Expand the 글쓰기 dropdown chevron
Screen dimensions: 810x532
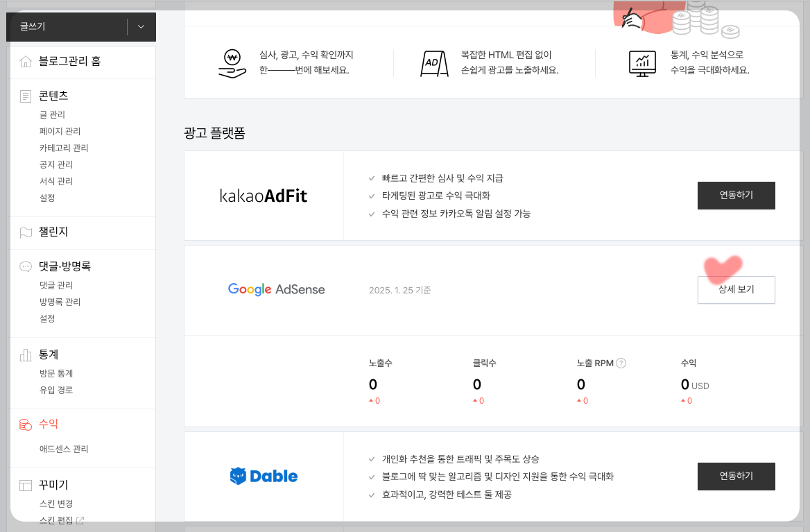(141, 26)
